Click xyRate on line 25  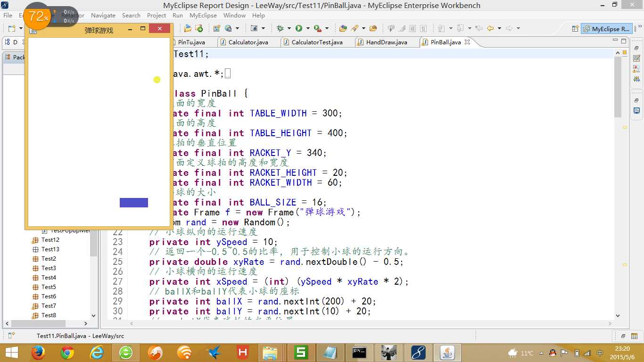click(x=248, y=262)
